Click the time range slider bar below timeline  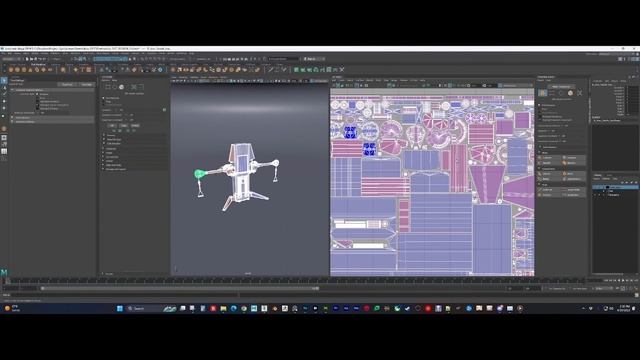point(180,288)
